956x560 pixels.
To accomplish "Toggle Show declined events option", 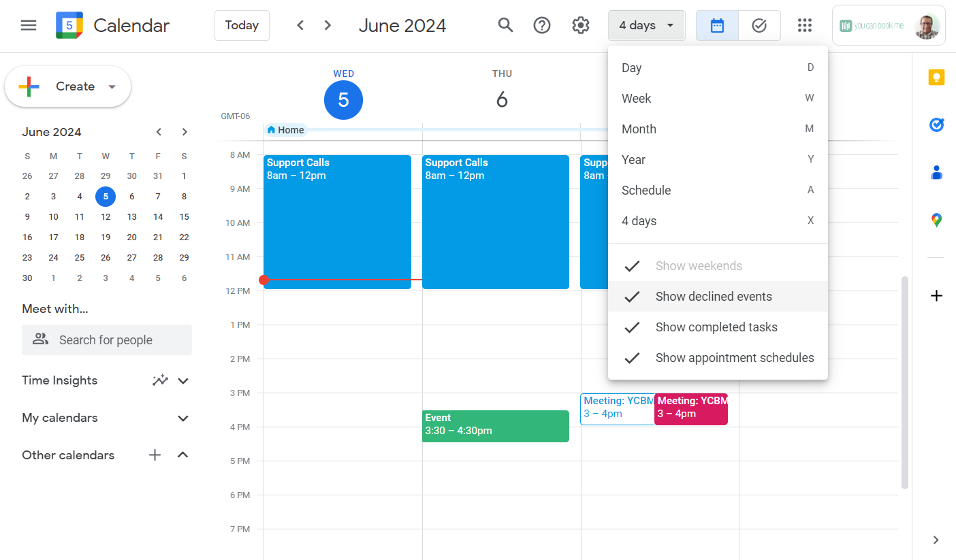I will pos(714,297).
